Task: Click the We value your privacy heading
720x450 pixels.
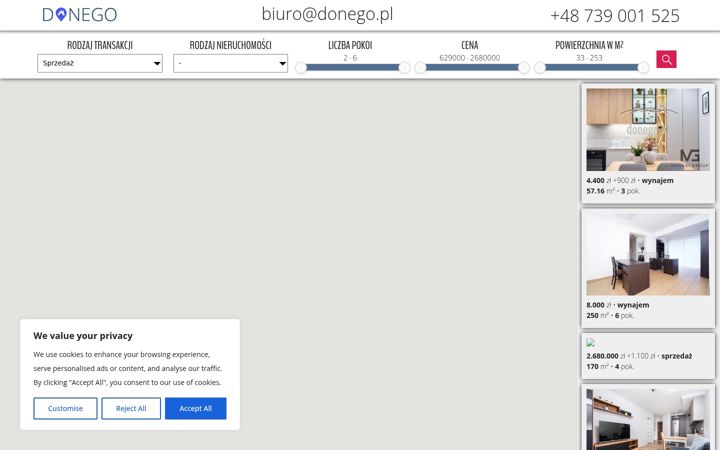Action: tap(83, 336)
